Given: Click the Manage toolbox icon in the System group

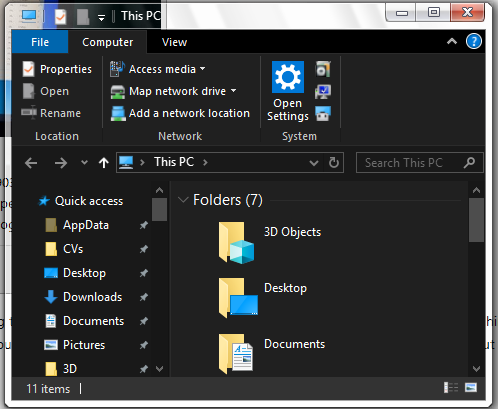Looking at the screenshot, I should (323, 113).
